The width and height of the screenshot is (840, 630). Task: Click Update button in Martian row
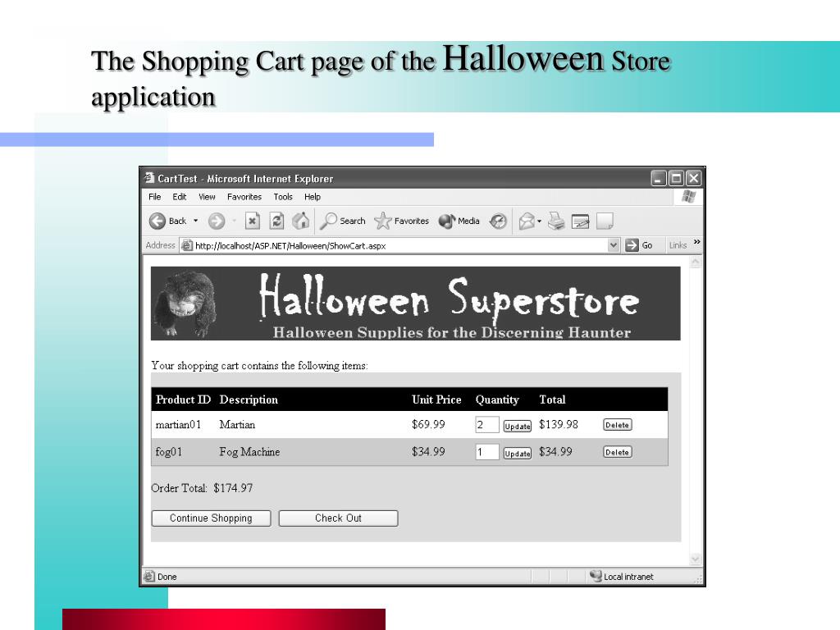[518, 426]
